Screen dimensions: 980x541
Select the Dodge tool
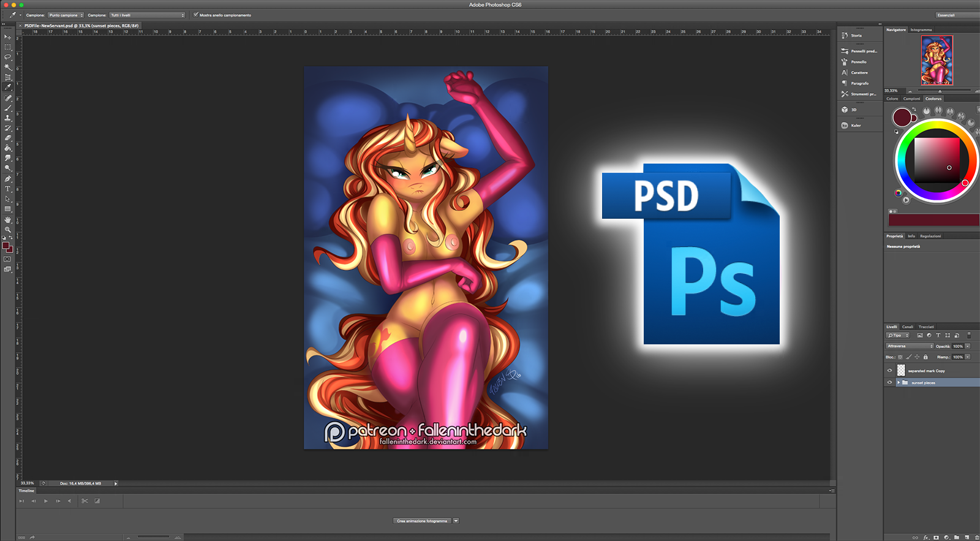pyautogui.click(x=7, y=168)
